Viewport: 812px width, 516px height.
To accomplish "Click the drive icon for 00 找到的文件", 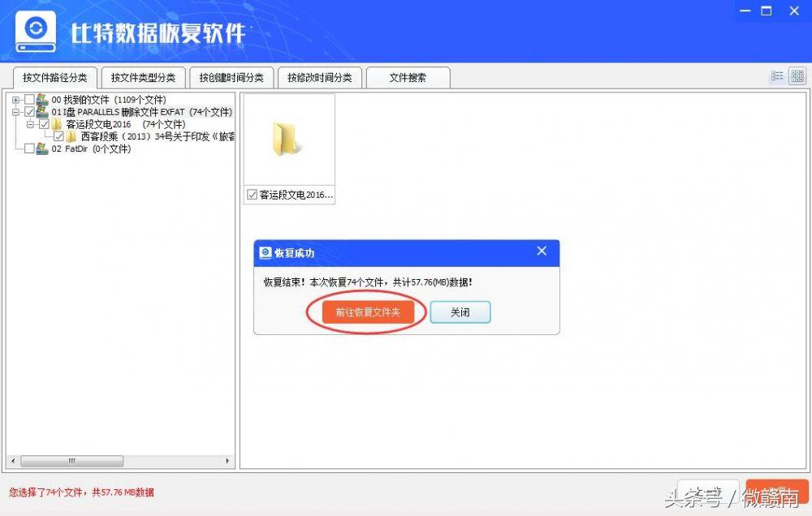I will tap(42, 99).
